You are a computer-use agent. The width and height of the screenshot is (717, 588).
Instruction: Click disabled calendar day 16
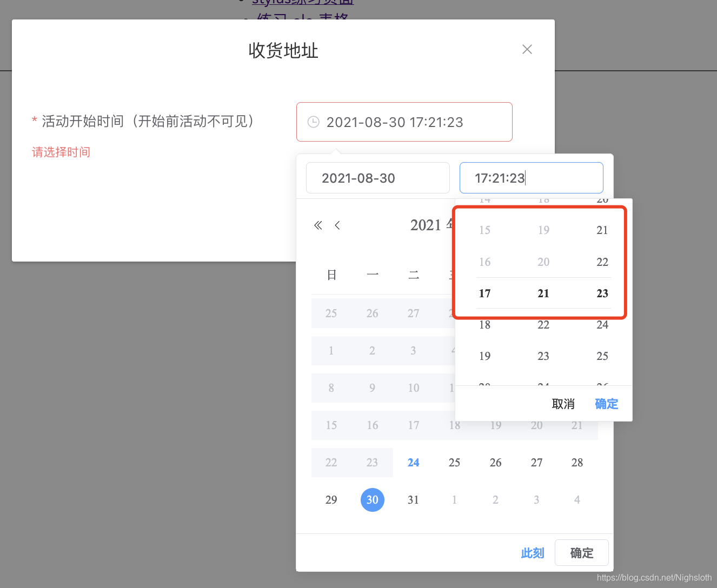coord(373,425)
